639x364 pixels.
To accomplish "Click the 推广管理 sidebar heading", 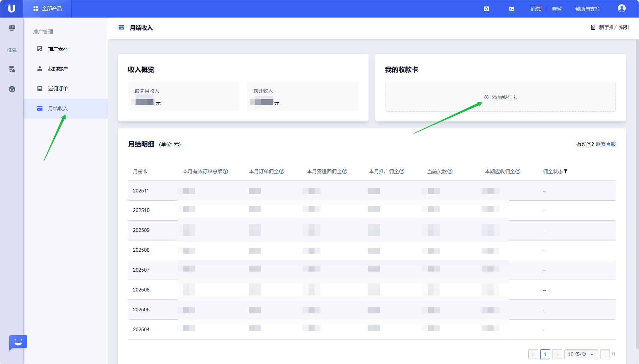I will point(43,31).
